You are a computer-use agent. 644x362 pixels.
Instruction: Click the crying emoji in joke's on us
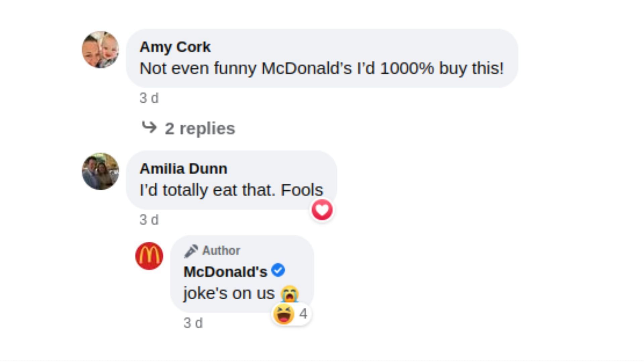tap(290, 294)
